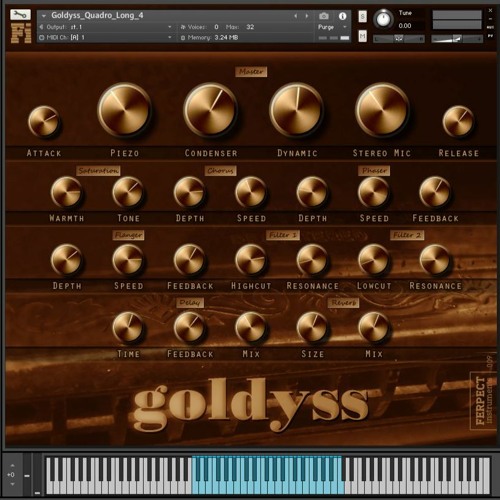This screenshot has height=500, width=500.
Task: Click the pan slider under the Tune knob
Action: [x=399, y=39]
